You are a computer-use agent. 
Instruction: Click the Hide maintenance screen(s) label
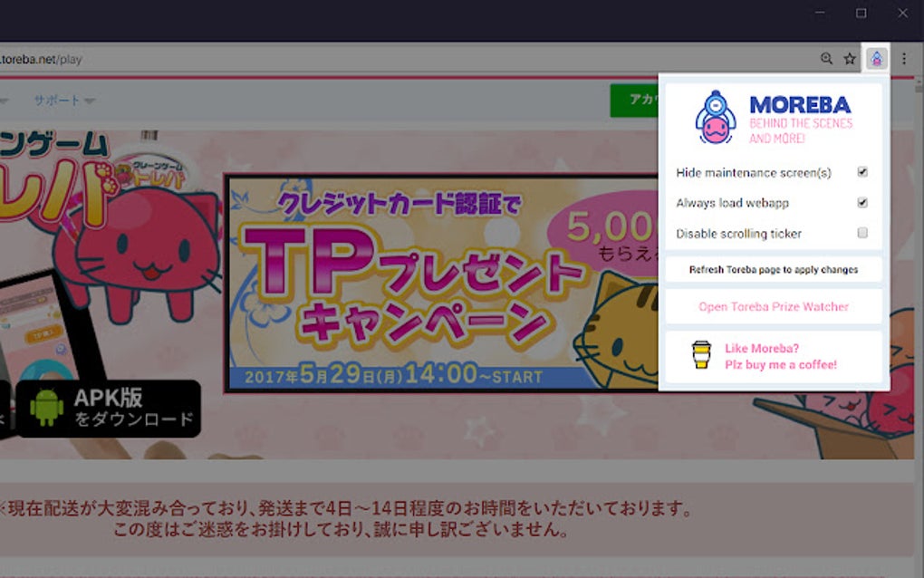[x=754, y=173]
